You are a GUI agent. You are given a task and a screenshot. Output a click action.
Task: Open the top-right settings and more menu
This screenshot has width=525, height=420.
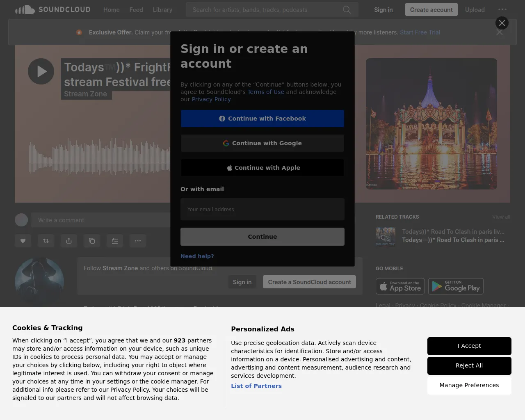tap(502, 10)
